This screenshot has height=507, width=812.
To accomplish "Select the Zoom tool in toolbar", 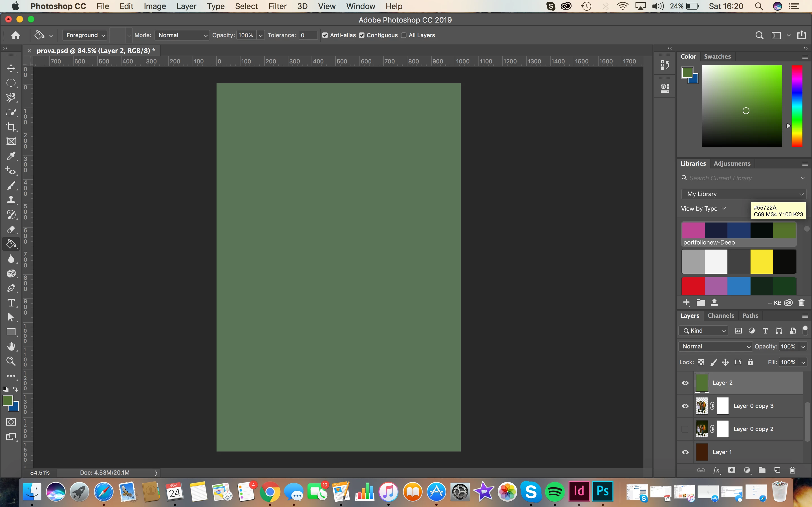I will [x=11, y=361].
